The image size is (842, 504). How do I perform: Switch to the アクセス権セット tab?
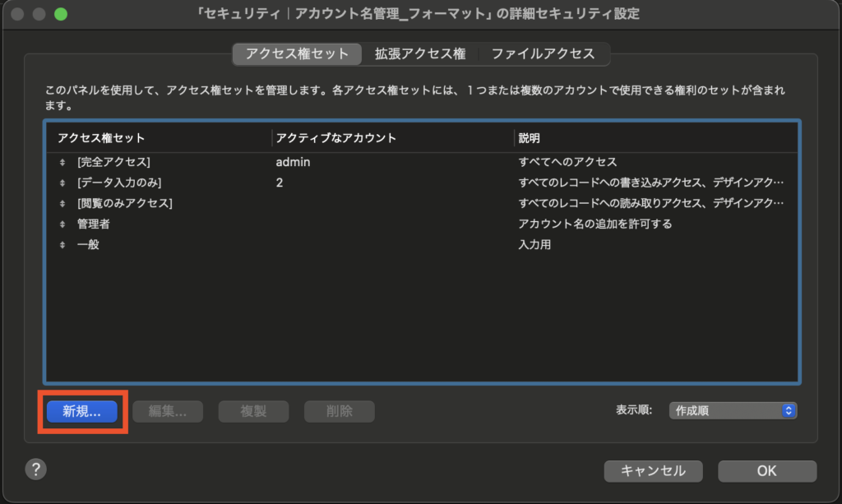click(x=297, y=53)
